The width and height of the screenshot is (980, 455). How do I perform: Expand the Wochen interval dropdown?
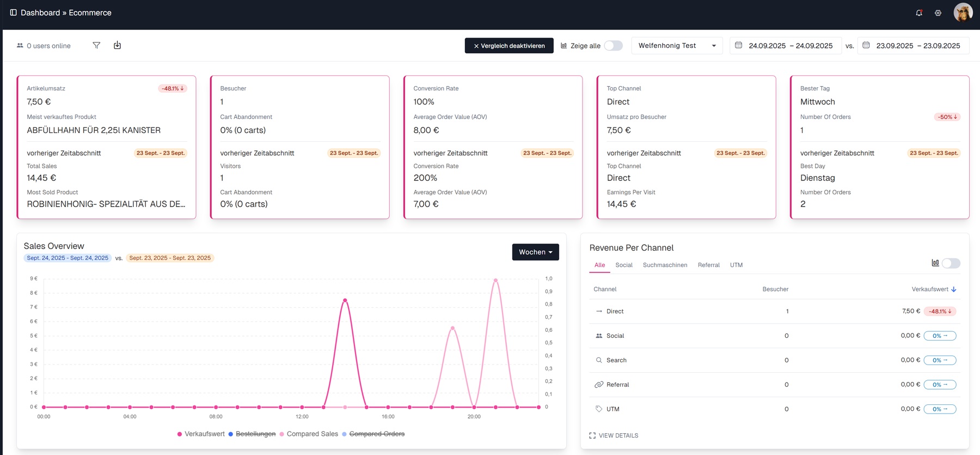(535, 252)
